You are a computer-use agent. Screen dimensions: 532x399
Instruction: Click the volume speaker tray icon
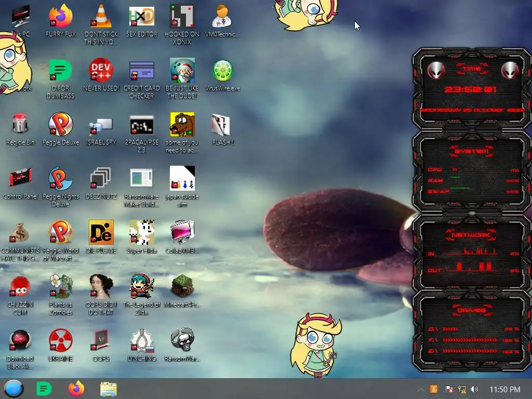(x=474, y=389)
